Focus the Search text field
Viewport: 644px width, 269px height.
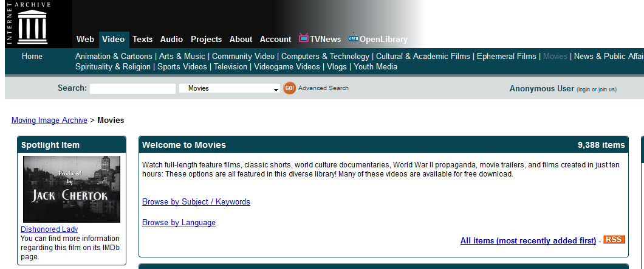132,88
